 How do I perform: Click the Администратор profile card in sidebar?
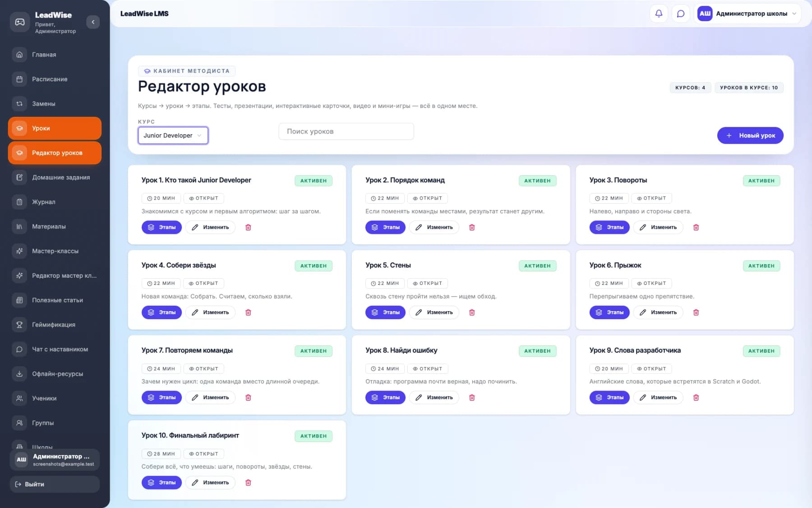coord(55,460)
